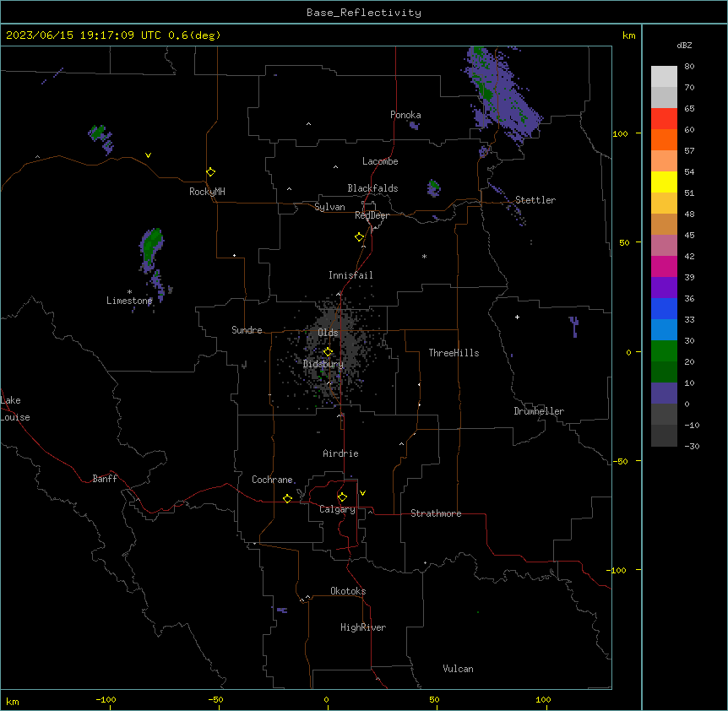Click the yellow diamond marker at Olds-Didsbury

pyautogui.click(x=328, y=352)
